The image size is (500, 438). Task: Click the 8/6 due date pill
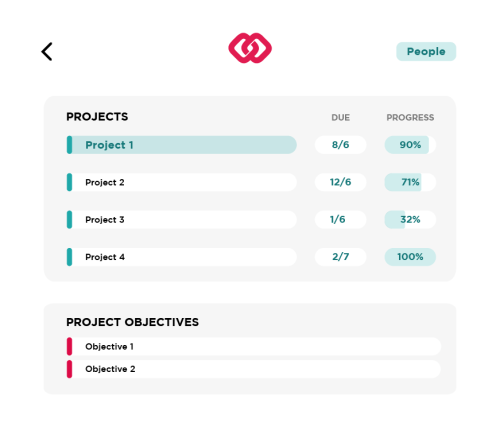[x=340, y=145]
